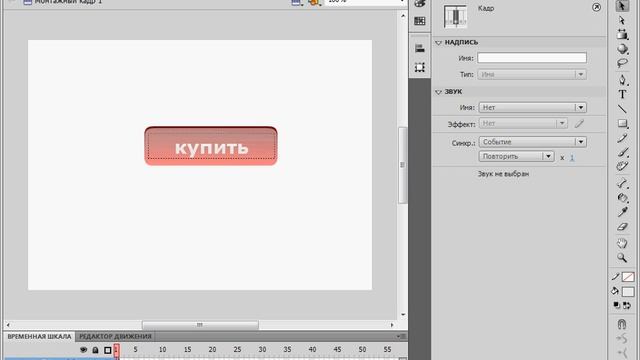Click the edit sound envelope pencil icon
640x360 pixels.
point(579,123)
